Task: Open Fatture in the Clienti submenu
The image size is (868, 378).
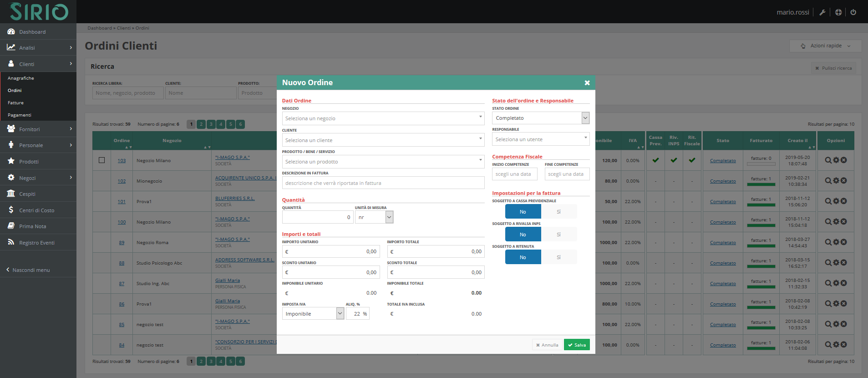Action: coord(15,103)
